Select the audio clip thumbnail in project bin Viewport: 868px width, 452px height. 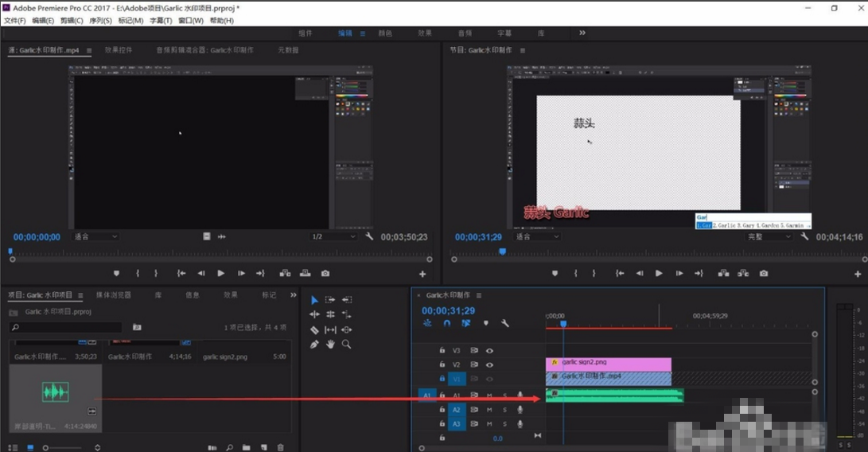click(x=55, y=392)
